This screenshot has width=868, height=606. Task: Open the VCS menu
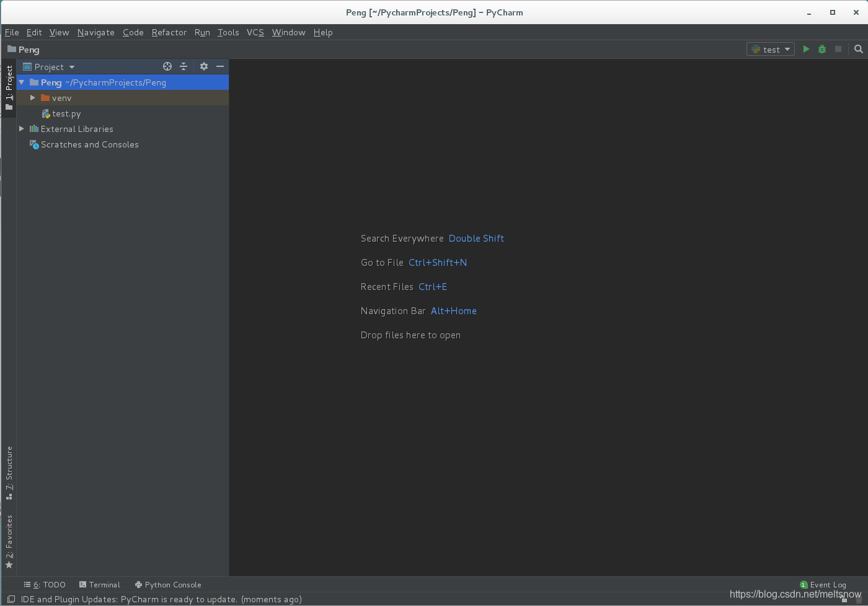255,32
